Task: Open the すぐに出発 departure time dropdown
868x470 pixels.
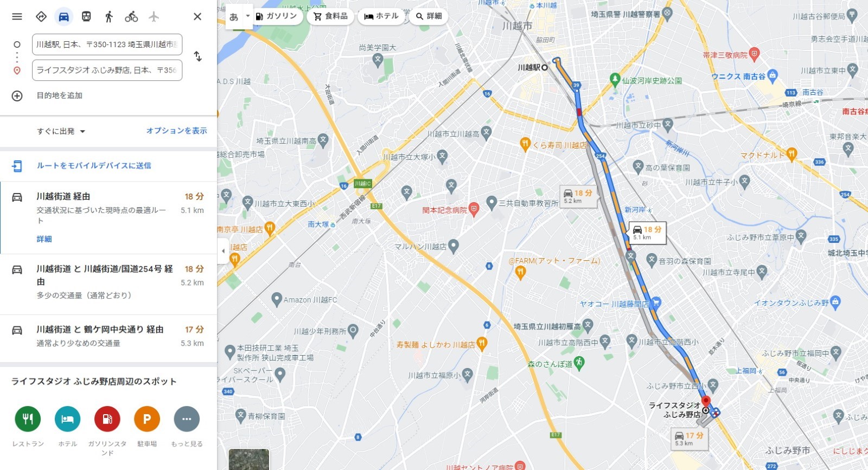Action: click(x=61, y=131)
